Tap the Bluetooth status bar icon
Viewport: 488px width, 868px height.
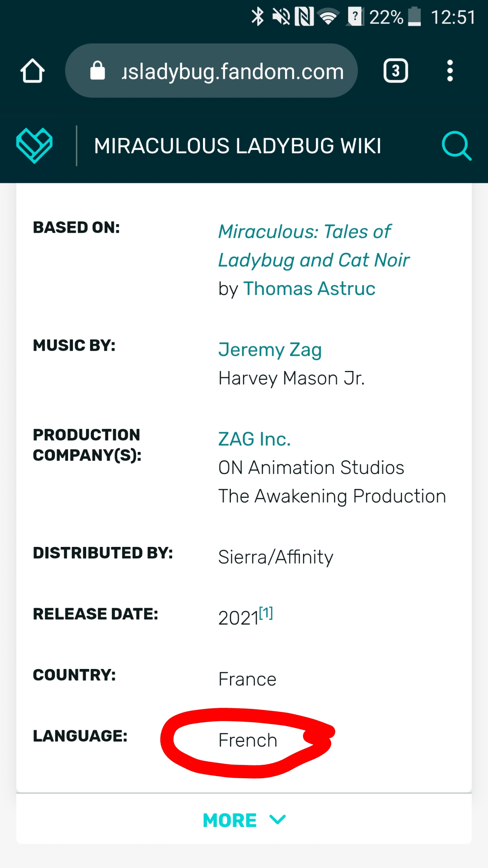click(x=258, y=17)
